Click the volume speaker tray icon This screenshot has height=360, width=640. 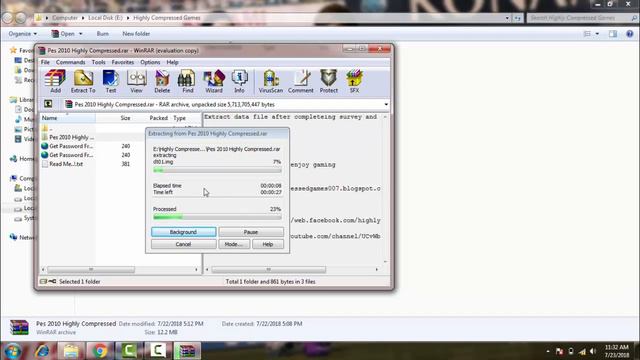tap(593, 351)
